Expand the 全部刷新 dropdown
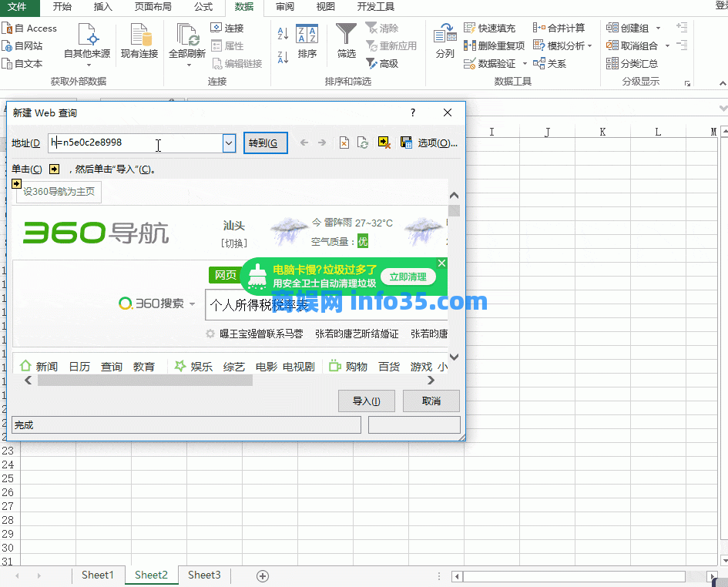The image size is (728, 587). [x=189, y=65]
